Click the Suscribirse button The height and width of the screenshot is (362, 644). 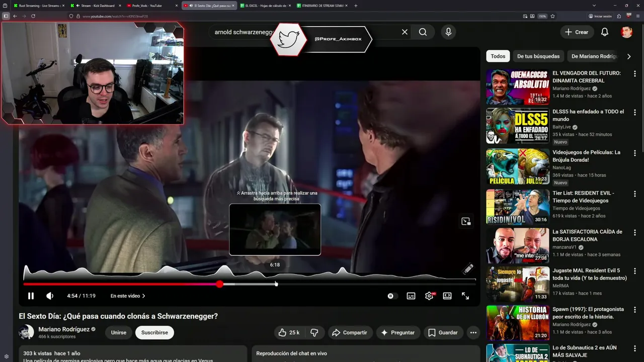pyautogui.click(x=154, y=332)
